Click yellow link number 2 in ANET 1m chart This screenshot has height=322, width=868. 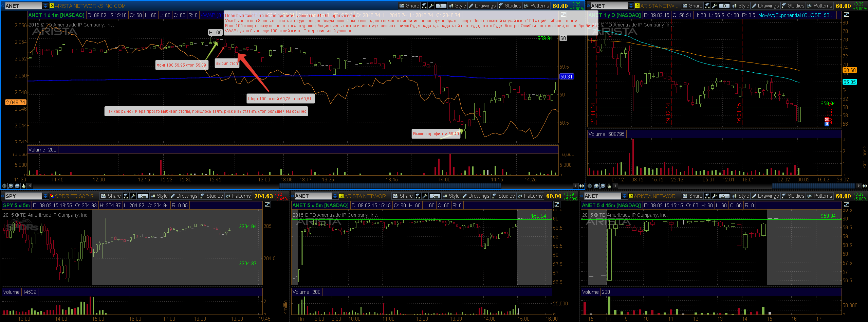click(52, 6)
